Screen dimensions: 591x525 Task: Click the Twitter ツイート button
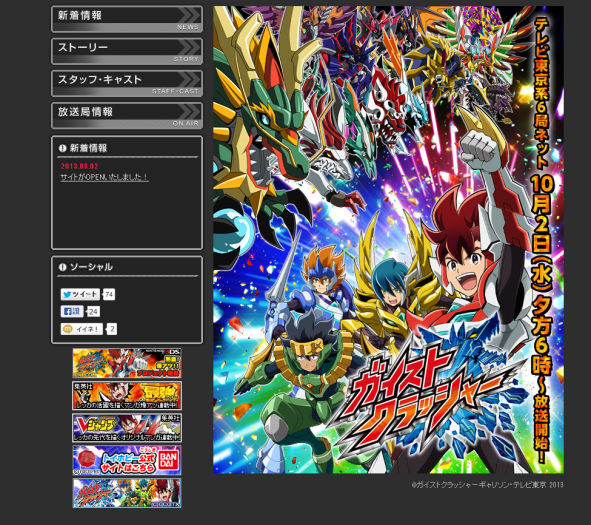[x=80, y=294]
